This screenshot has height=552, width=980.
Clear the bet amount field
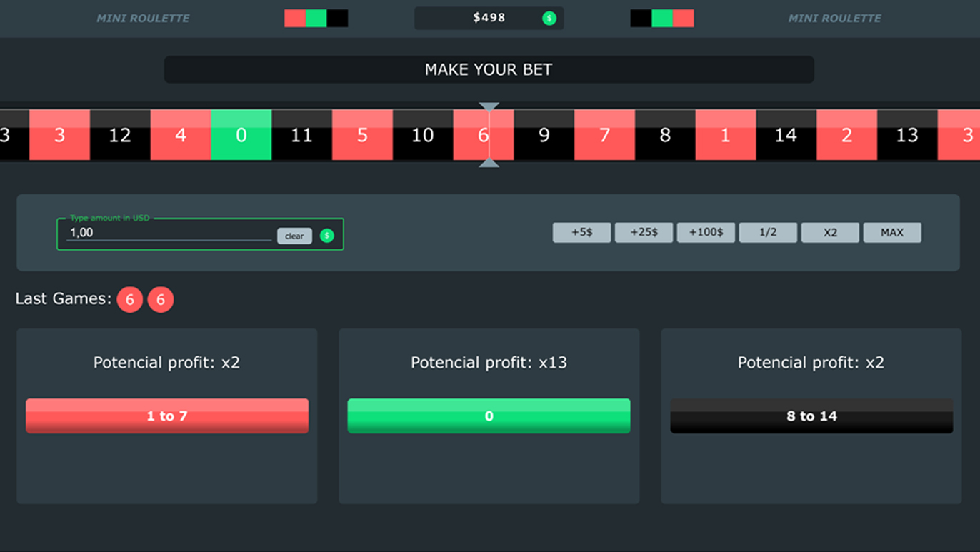click(294, 236)
